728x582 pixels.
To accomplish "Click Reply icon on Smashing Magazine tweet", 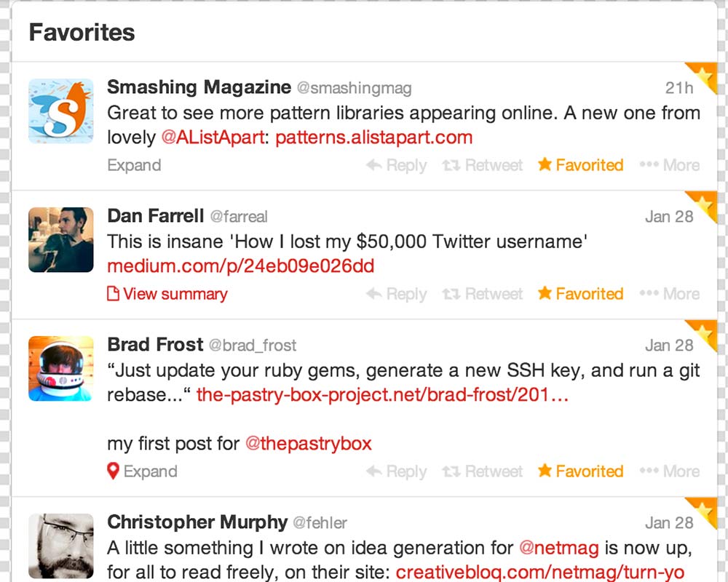I will coord(374,164).
